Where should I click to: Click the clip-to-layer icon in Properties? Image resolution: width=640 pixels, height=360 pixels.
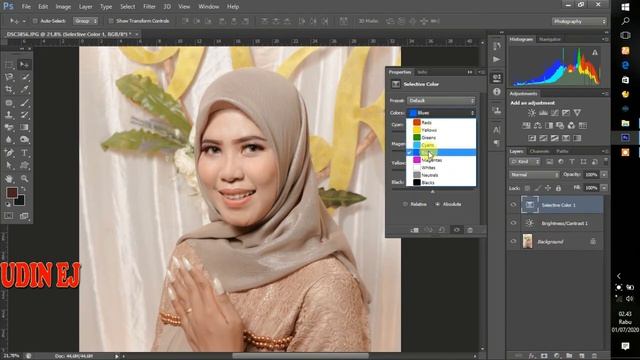pos(414,230)
